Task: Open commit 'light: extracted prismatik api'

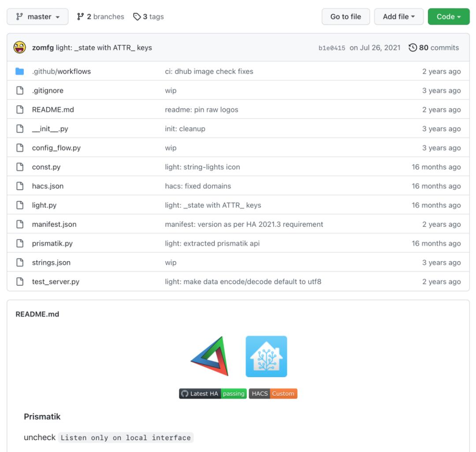Action: point(212,243)
